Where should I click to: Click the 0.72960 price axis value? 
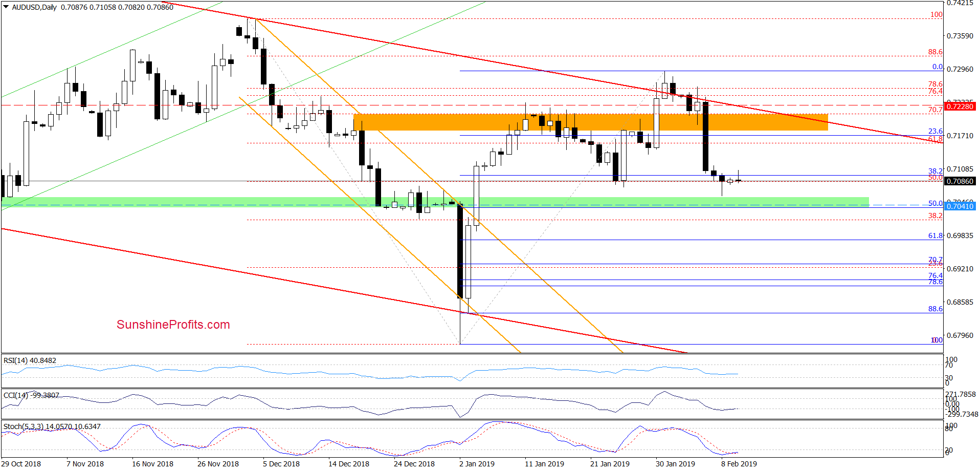point(960,69)
